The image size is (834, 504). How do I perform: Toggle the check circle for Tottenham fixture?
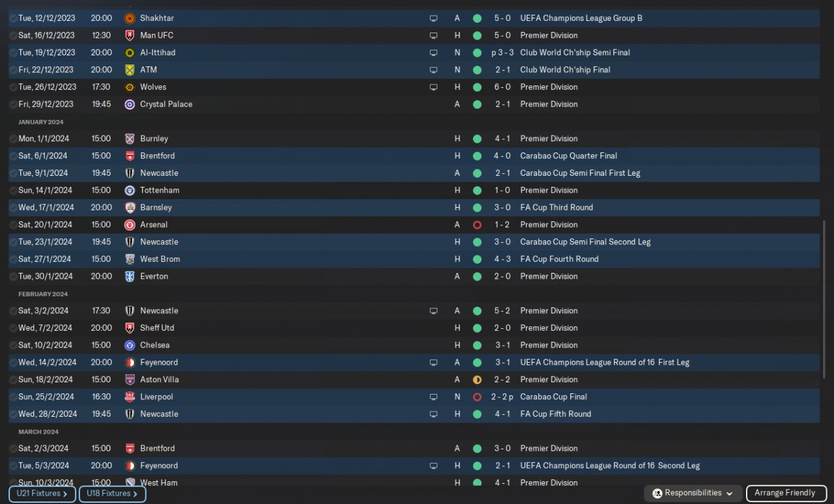(13, 190)
